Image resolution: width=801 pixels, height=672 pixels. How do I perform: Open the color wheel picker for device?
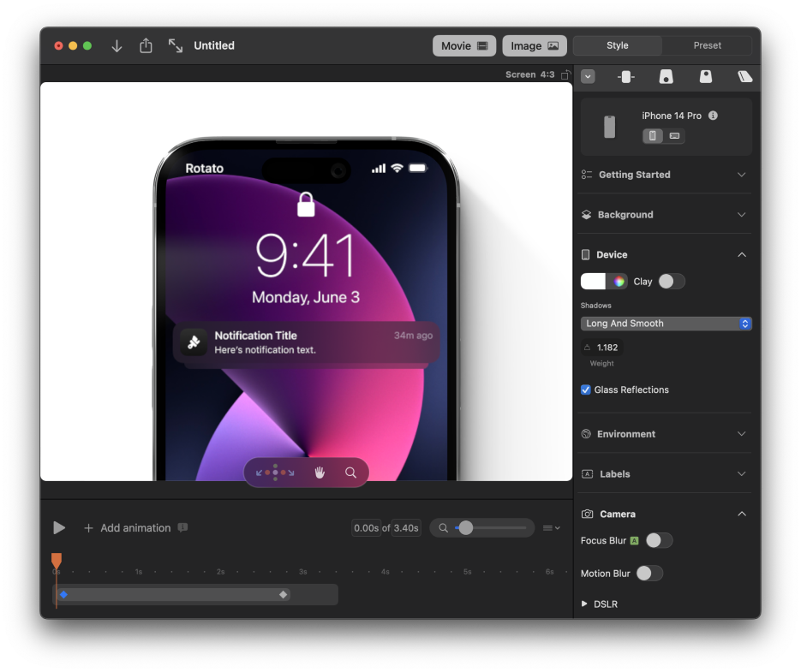[619, 282]
